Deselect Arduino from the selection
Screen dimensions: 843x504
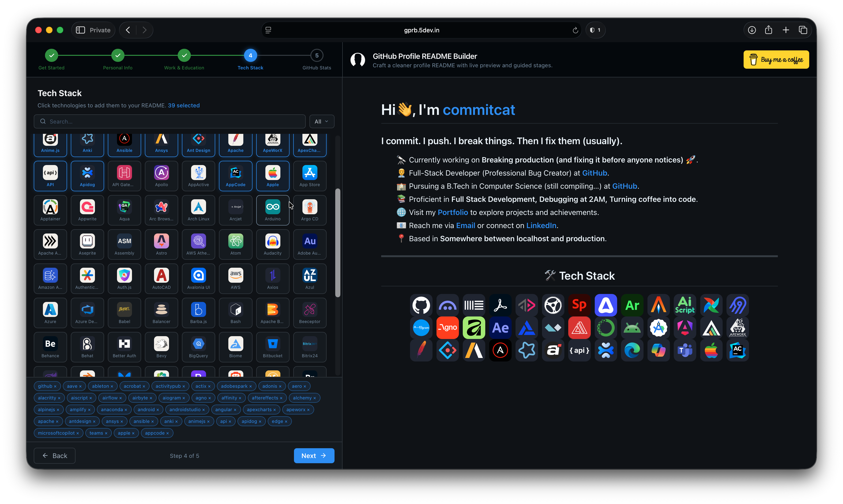coord(272,210)
